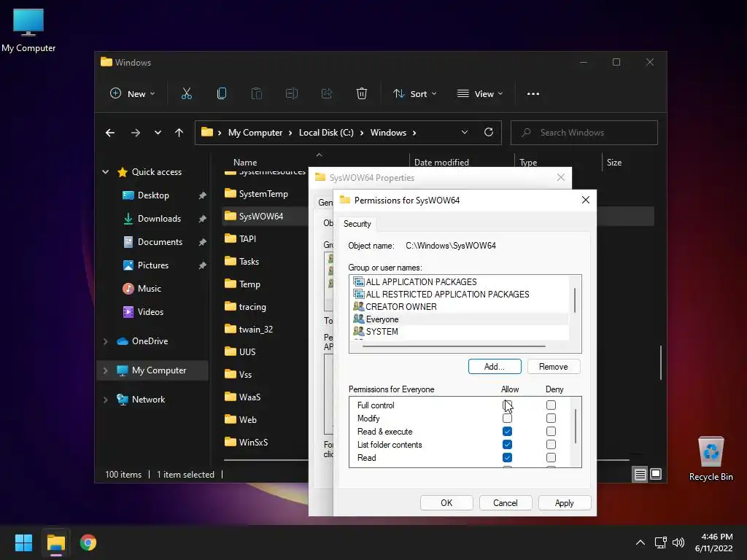Screen dimensions: 747x560
Task: Click the Cut scissors icon in toolbar
Action: point(186,94)
